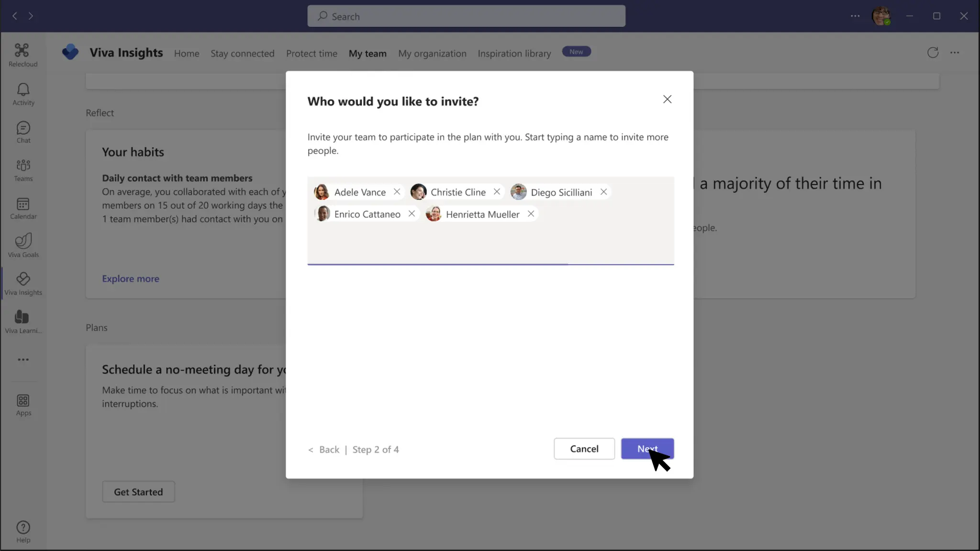Refresh the Viva Insights page
980x551 pixels.
click(x=932, y=53)
